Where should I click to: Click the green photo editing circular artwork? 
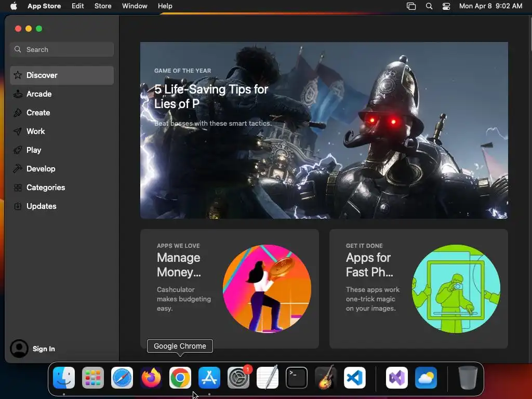point(456,289)
